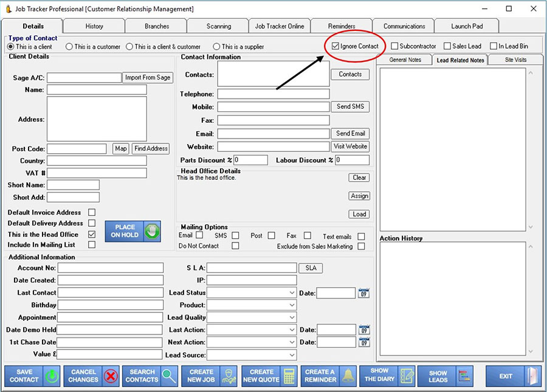Screen dimensions: 547x392
Task: Click the Job Tracker app icon in title bar
Action: [x=9, y=9]
